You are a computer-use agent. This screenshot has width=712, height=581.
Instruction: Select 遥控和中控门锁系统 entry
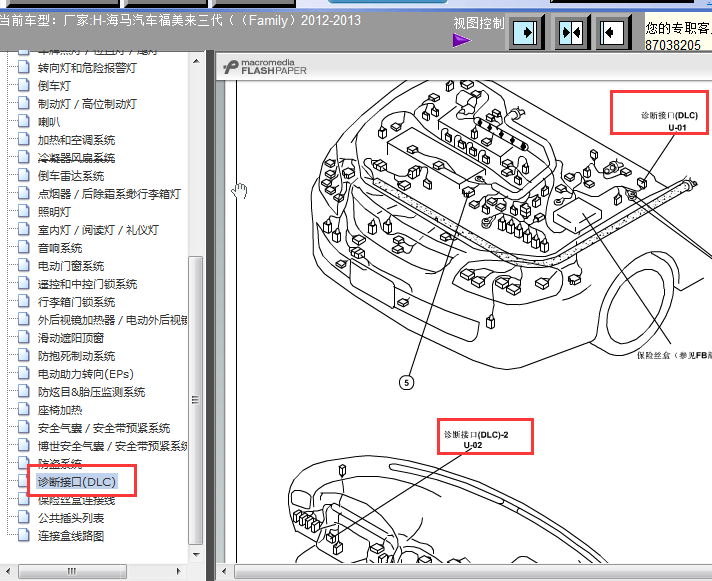click(87, 284)
